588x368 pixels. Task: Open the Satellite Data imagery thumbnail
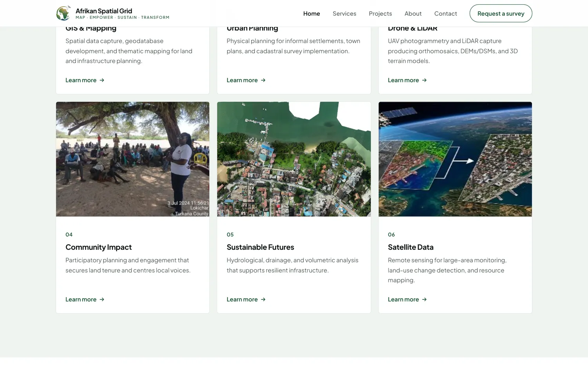coord(455,159)
